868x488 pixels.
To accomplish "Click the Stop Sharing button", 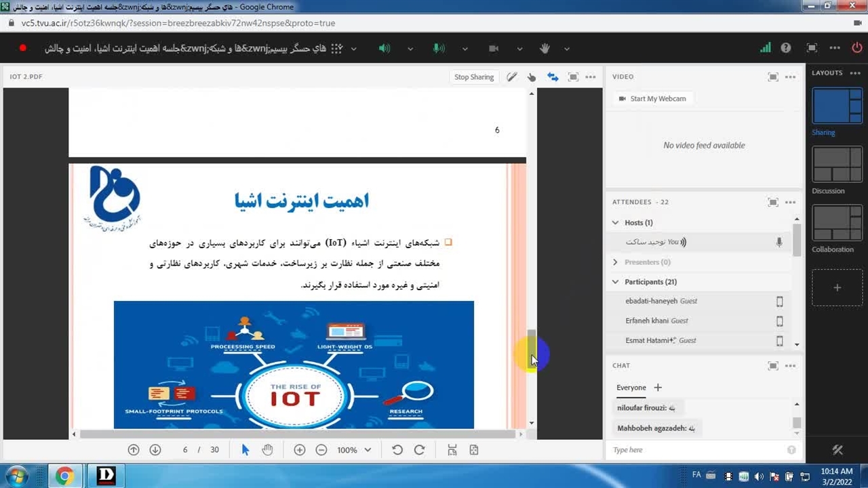I will pos(474,77).
